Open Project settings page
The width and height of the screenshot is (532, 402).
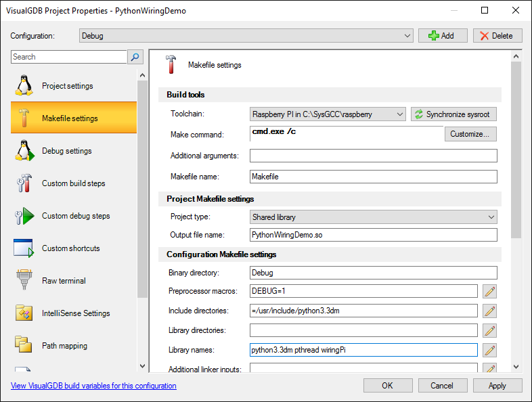click(x=74, y=85)
